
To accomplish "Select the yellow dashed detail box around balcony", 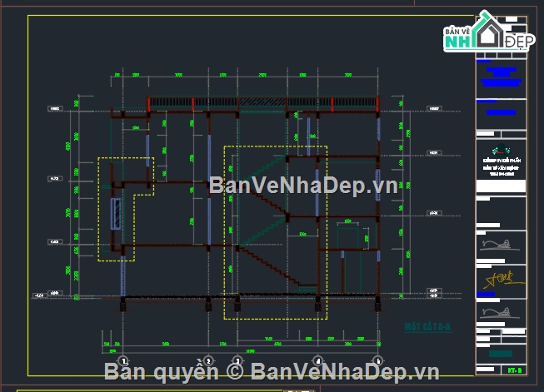I will tap(126, 209).
